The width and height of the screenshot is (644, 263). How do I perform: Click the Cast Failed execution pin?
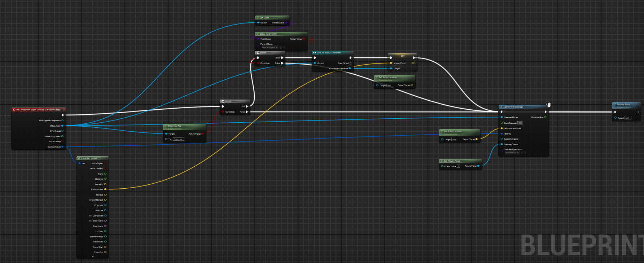[350, 63]
